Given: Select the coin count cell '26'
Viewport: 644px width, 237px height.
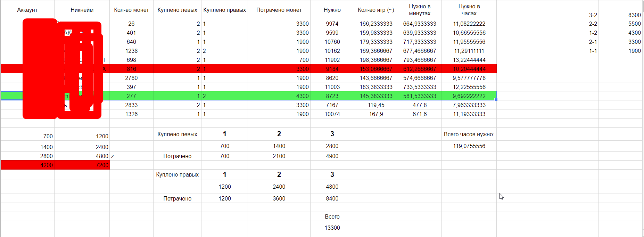Looking at the screenshot, I should tap(131, 24).
